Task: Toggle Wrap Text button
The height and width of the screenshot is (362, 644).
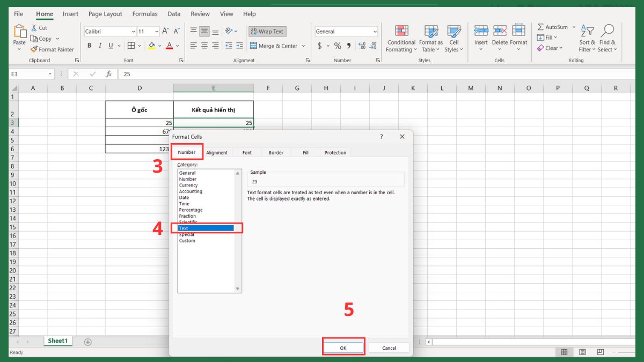Action: (267, 32)
